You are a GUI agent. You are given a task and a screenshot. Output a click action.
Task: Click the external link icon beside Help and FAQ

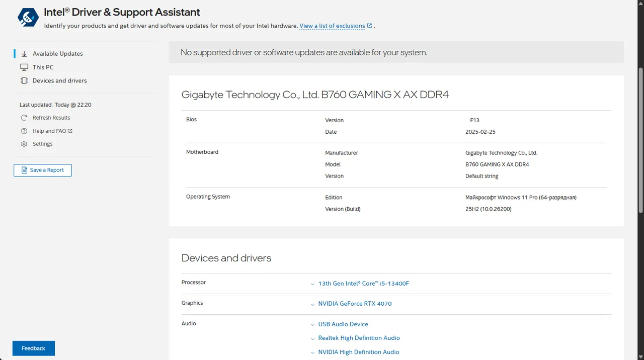point(70,131)
